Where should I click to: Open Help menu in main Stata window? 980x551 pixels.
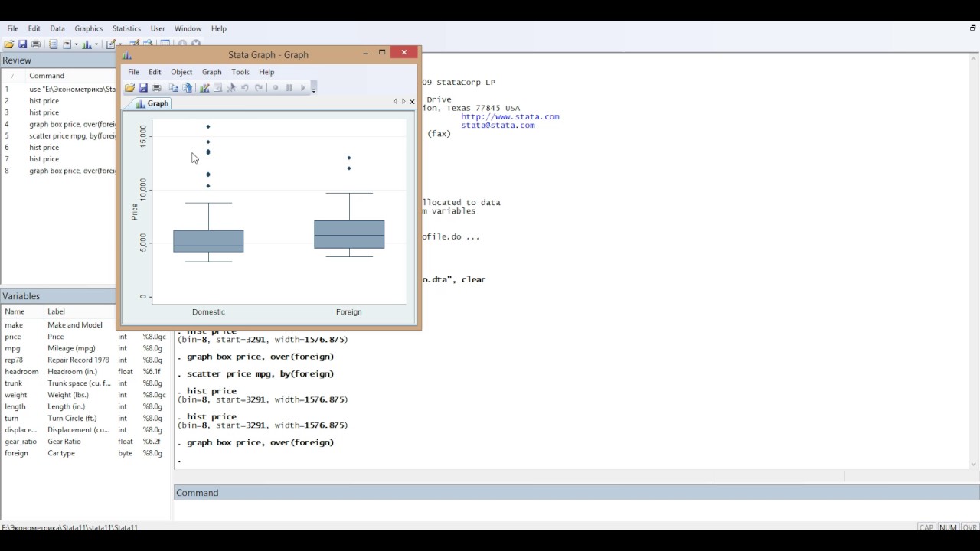(x=219, y=28)
